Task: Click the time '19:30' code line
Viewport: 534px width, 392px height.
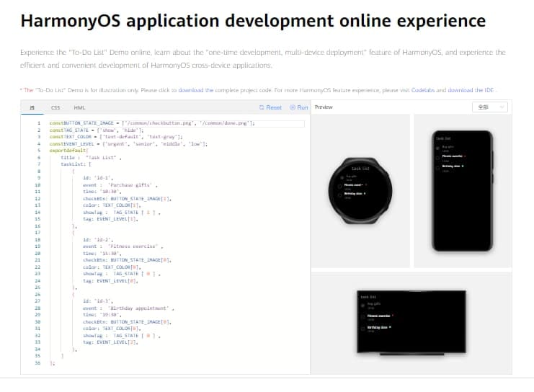Action: (102, 315)
